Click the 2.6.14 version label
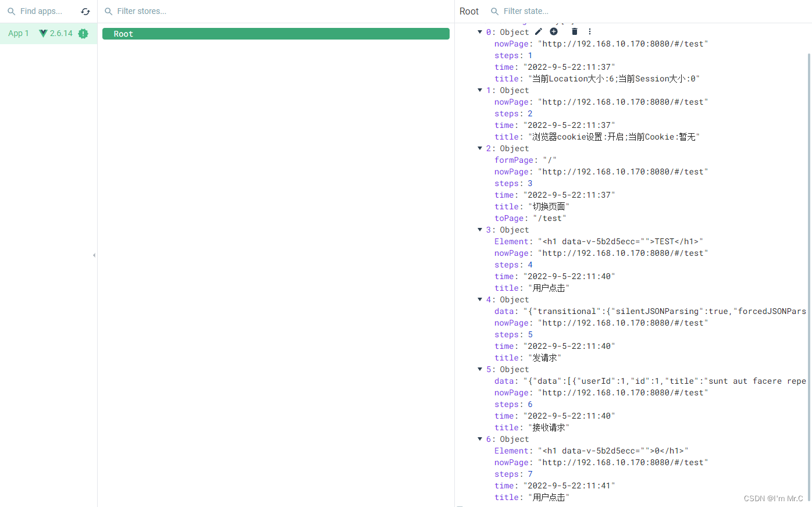 pos(61,34)
